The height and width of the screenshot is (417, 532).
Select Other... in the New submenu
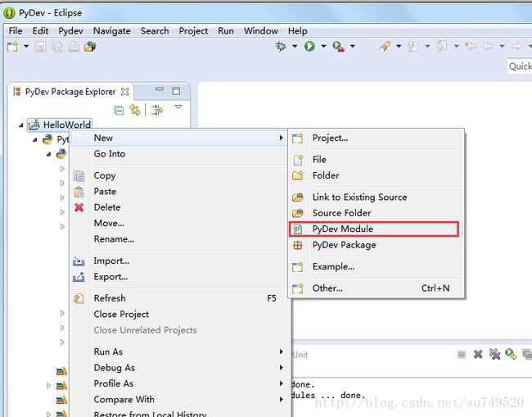376,288
